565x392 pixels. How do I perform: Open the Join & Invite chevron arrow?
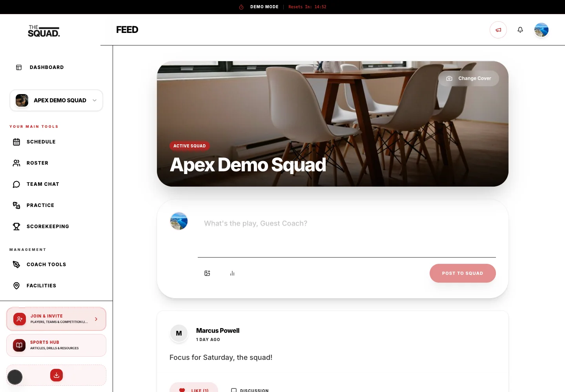pyautogui.click(x=96, y=319)
